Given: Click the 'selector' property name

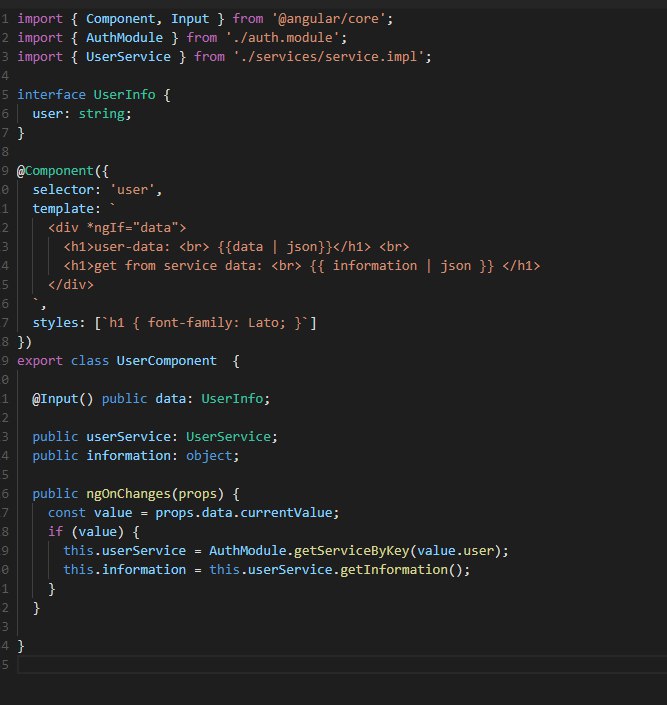Looking at the screenshot, I should click(63, 190).
